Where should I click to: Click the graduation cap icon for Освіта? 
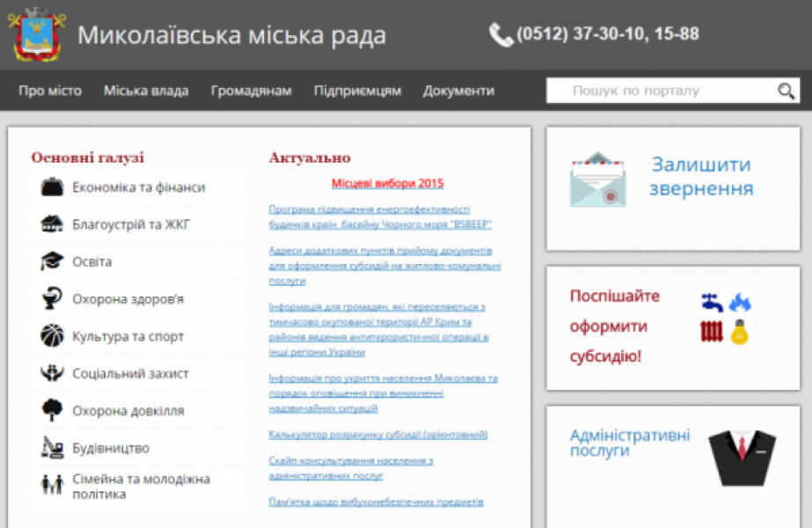point(52,261)
